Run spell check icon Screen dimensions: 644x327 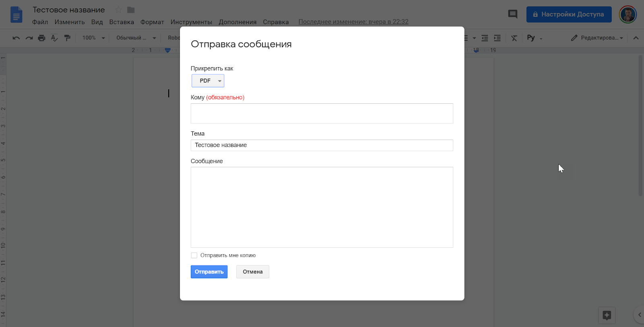54,38
